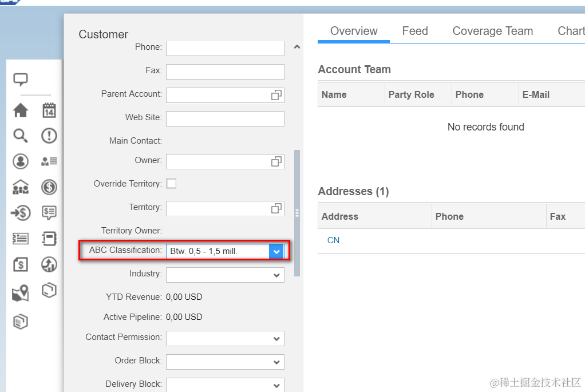The image size is (585, 392).
Task: Expand the Order Block dropdown
Action: tap(276, 362)
